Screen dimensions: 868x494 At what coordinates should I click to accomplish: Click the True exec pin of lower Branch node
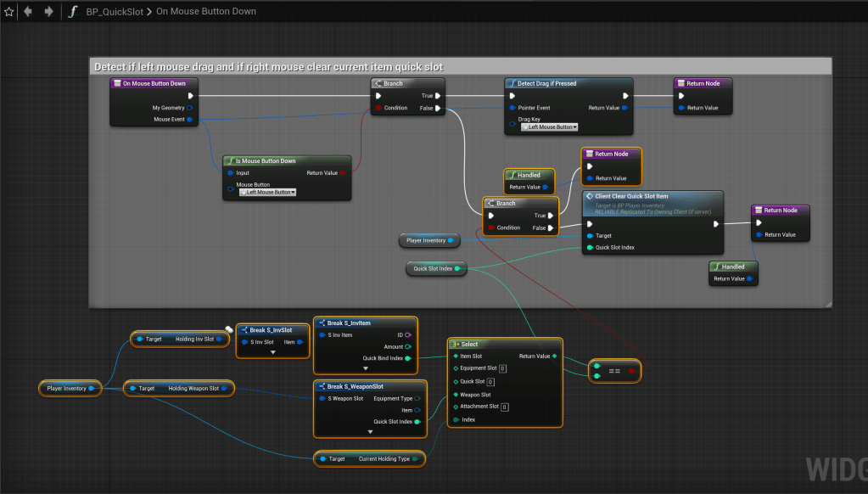click(x=551, y=216)
